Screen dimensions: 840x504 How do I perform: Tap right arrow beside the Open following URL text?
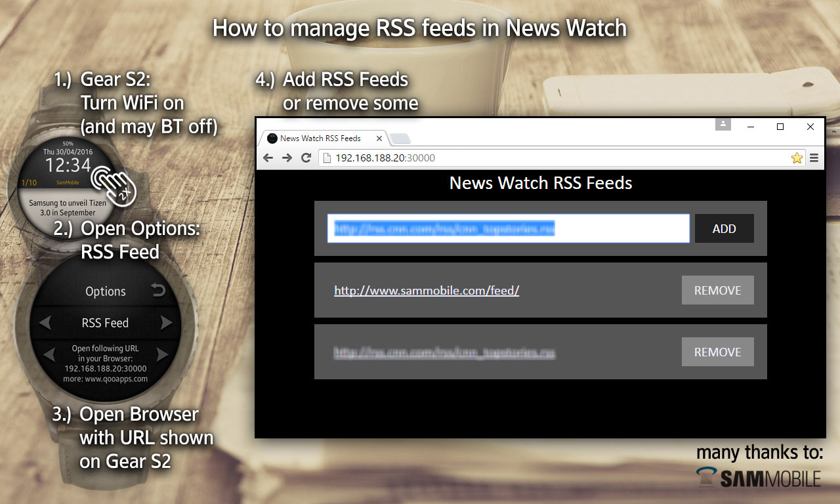(162, 355)
